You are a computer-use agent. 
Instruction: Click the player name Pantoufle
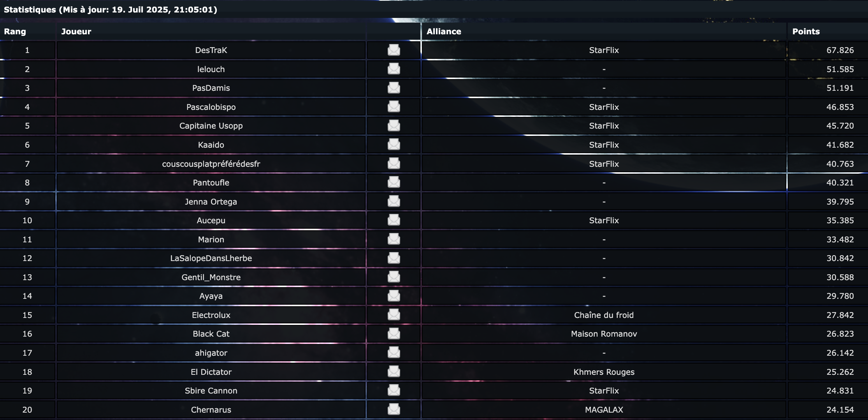[211, 183]
